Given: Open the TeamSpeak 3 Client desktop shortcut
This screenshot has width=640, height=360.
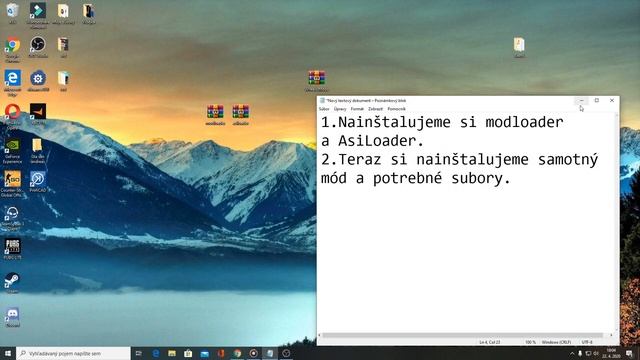Looking at the screenshot, I should coord(13,218).
